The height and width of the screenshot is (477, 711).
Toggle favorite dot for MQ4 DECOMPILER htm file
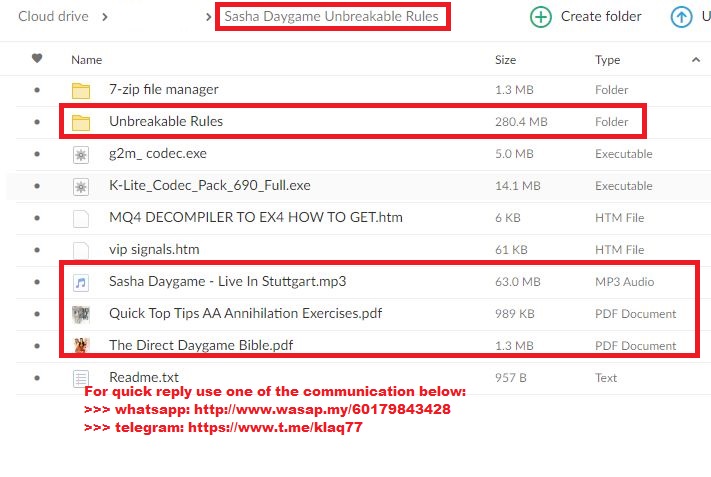click(37, 218)
